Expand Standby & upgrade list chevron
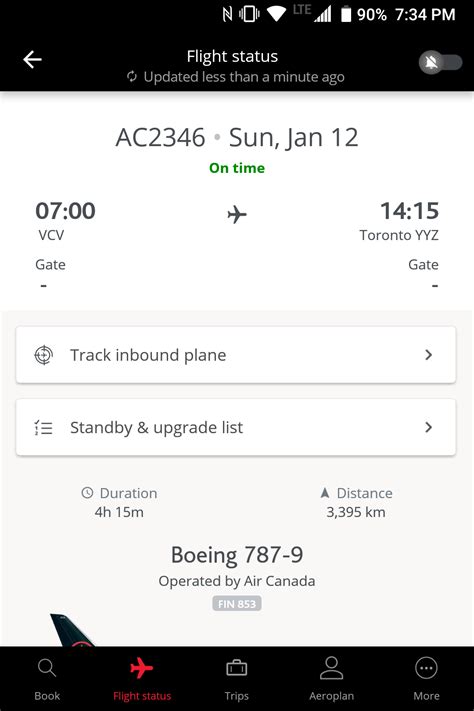Viewport: 474px width, 711px height. pos(428,427)
